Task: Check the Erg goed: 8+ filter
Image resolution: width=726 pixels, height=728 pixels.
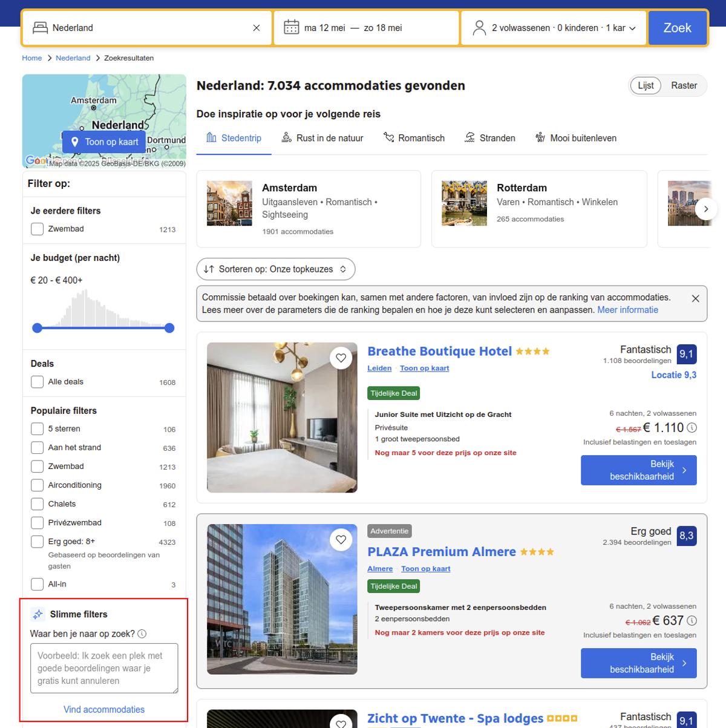Action: pos(37,542)
